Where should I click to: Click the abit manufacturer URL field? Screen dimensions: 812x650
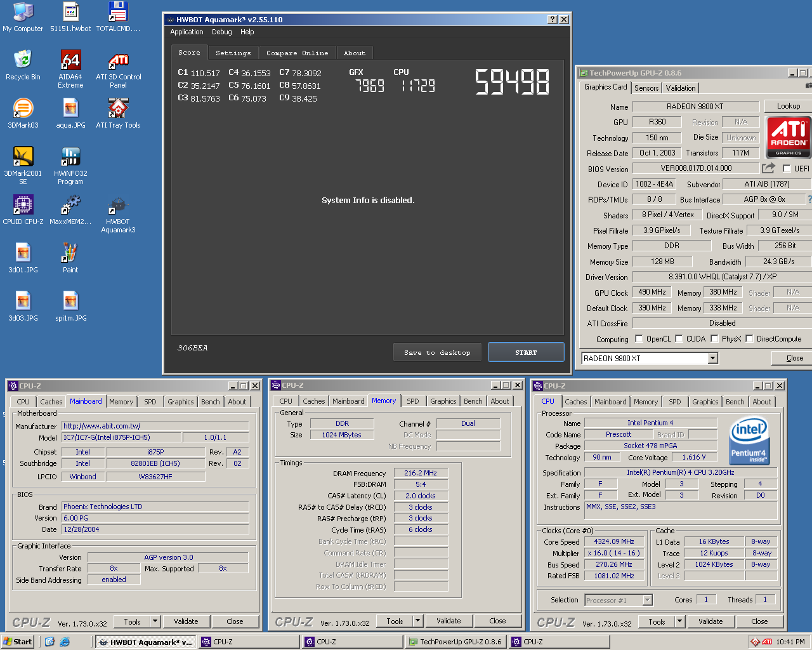tap(155, 426)
